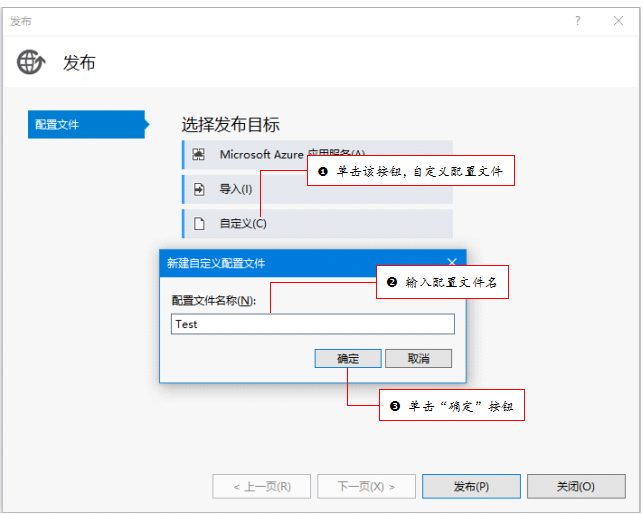The height and width of the screenshot is (515, 643).
Task: Click the 配置文件名称(N) label text
Action: [214, 300]
